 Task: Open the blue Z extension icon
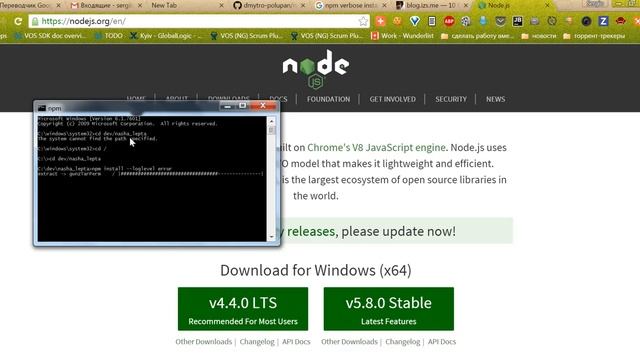pos(603,21)
